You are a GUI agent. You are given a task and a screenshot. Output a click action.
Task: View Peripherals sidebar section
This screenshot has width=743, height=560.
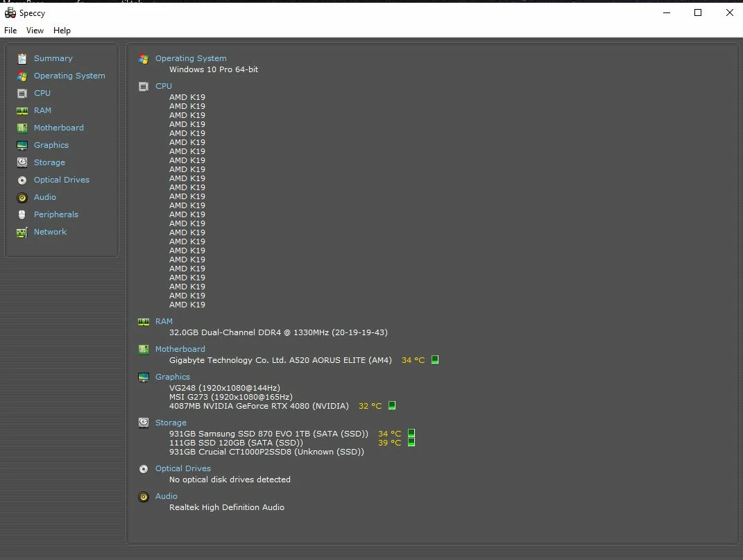point(56,214)
